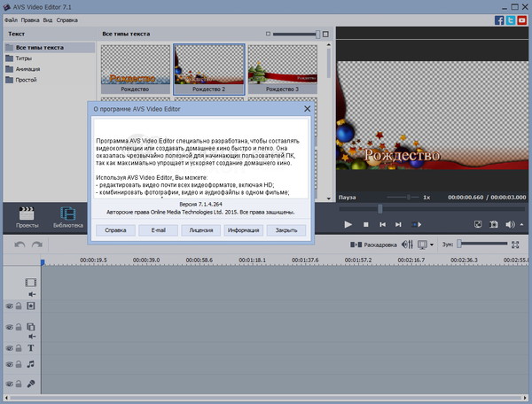Viewport: 532px width, 404px height.
Task: Toggle visibility eye of the text track
Action: click(x=9, y=347)
